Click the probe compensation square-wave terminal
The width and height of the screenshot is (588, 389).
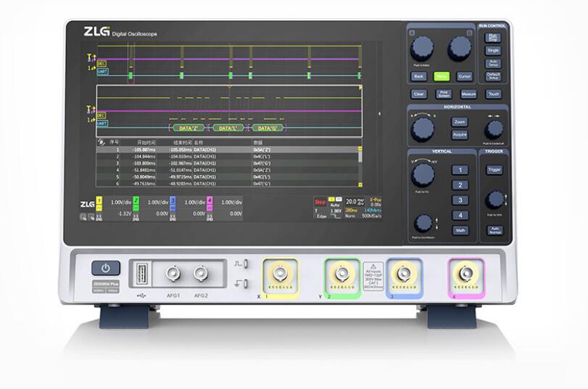tap(246, 264)
